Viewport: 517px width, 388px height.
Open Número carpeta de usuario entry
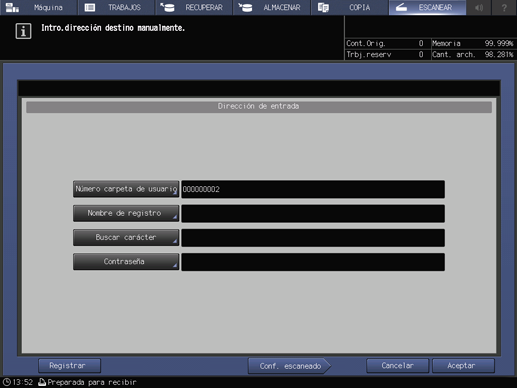point(126,189)
